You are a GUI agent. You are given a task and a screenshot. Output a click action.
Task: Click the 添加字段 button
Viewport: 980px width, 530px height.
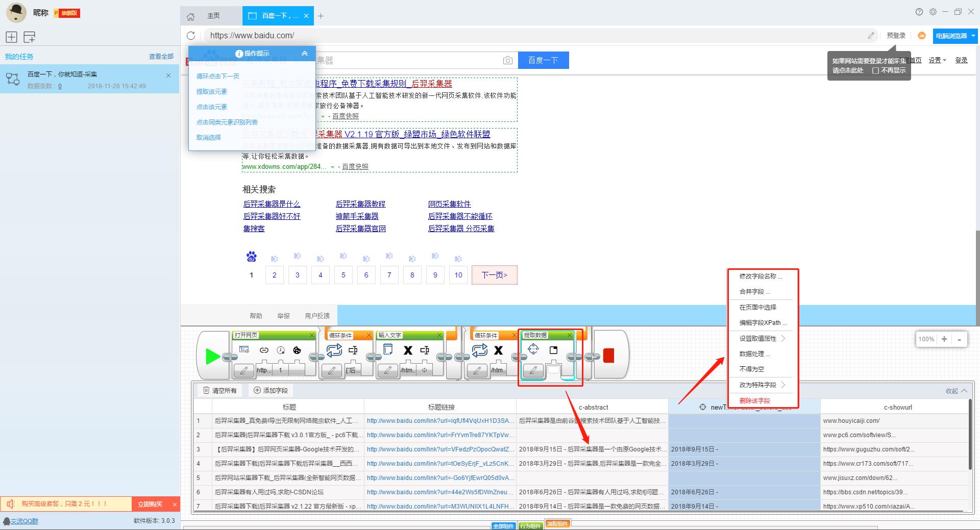(271, 390)
